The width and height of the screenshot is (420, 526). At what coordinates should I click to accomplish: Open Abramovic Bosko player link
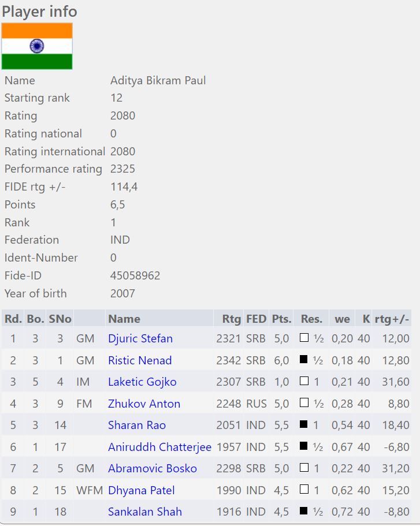click(x=153, y=468)
